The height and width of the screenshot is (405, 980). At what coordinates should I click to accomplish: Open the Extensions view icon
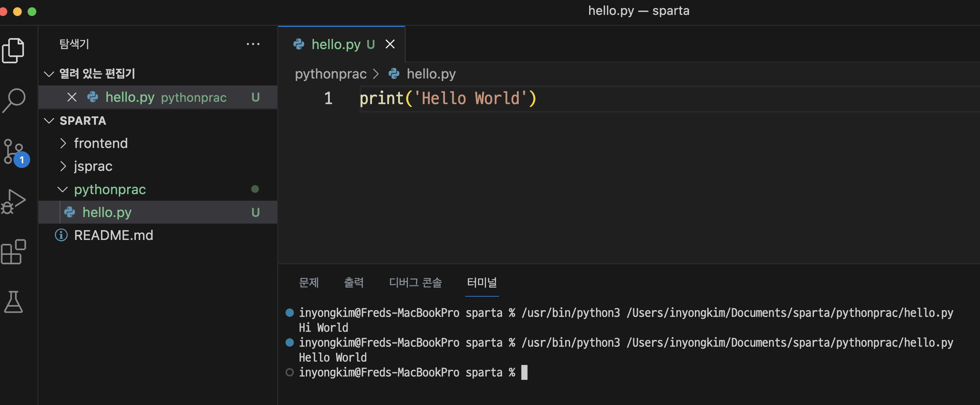pyautogui.click(x=14, y=252)
